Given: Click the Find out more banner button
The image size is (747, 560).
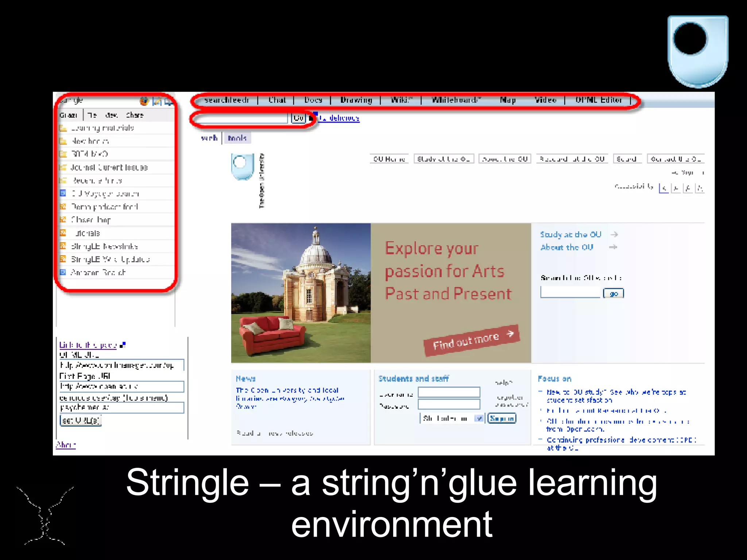Looking at the screenshot, I should click(471, 340).
